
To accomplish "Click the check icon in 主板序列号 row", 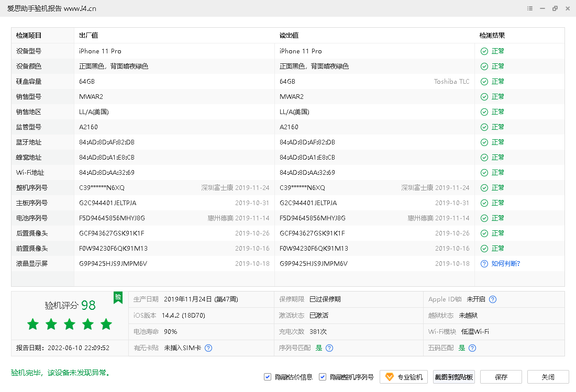I will click(x=484, y=203).
